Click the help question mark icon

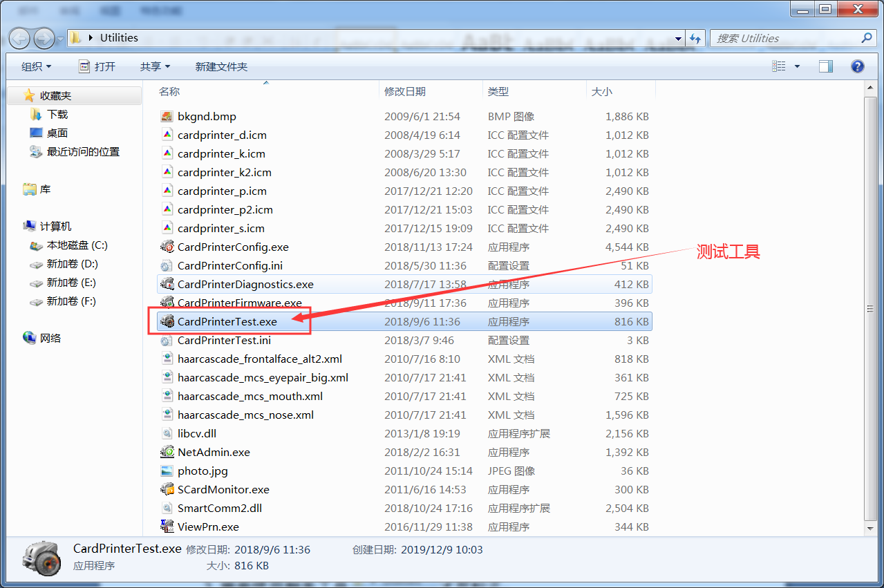click(x=858, y=66)
